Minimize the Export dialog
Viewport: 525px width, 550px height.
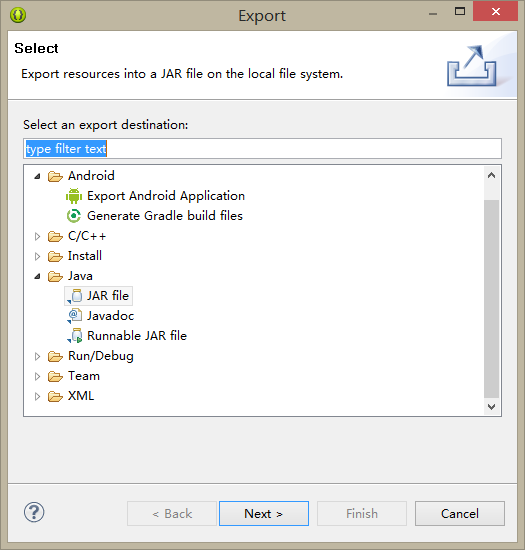pyautogui.click(x=433, y=14)
